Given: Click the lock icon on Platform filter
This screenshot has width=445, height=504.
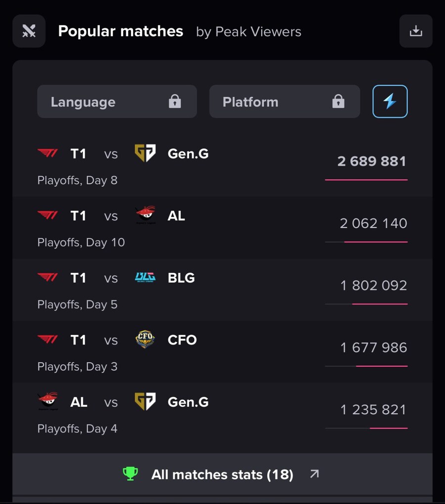Looking at the screenshot, I should 338,101.
